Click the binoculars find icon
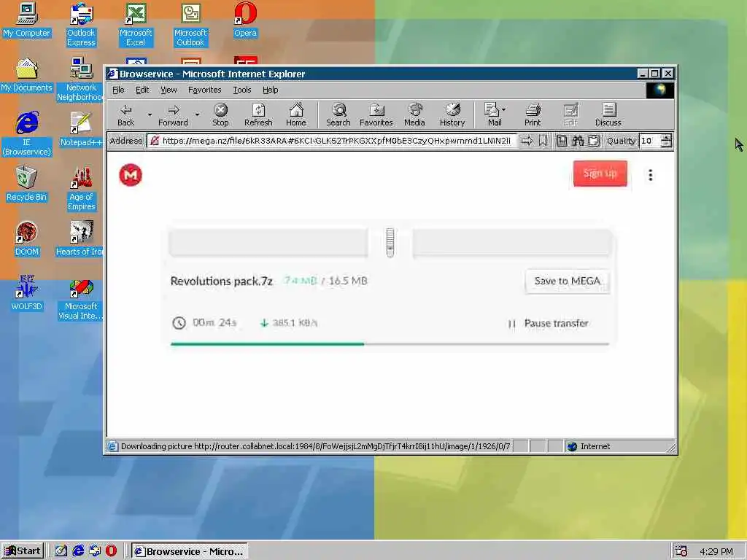The image size is (747, 560). (578, 141)
